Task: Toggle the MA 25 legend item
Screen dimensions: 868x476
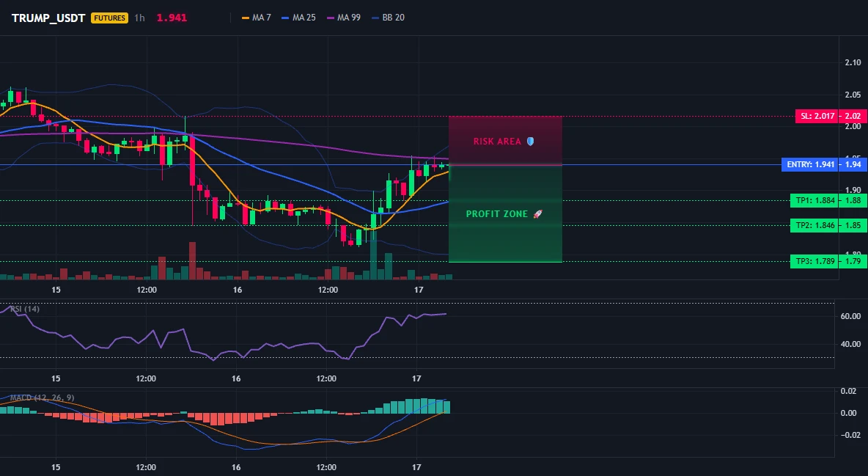Action: [299, 18]
